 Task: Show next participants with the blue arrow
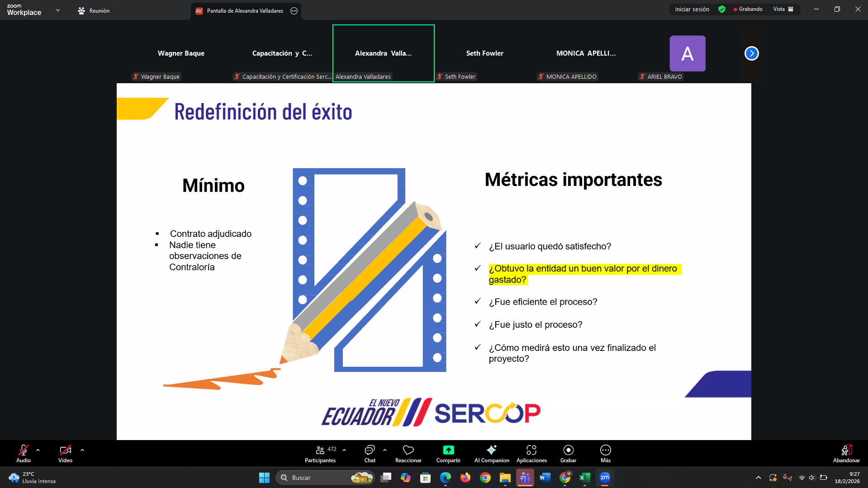coord(751,53)
